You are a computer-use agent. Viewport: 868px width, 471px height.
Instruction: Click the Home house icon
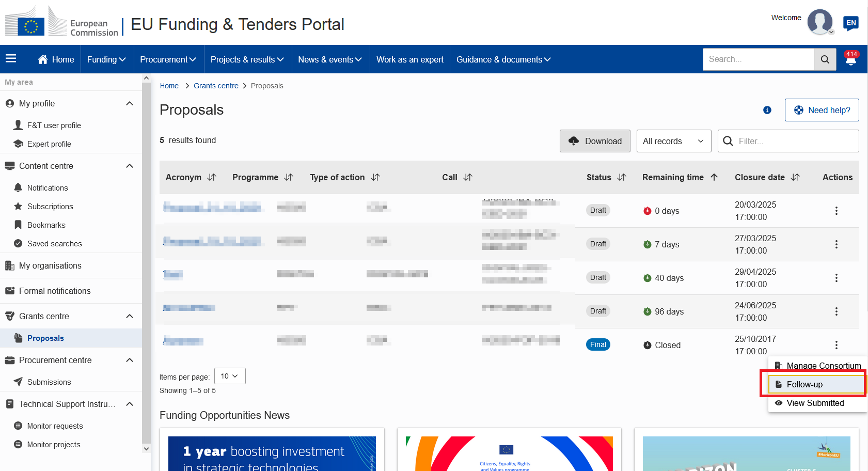[x=43, y=59]
